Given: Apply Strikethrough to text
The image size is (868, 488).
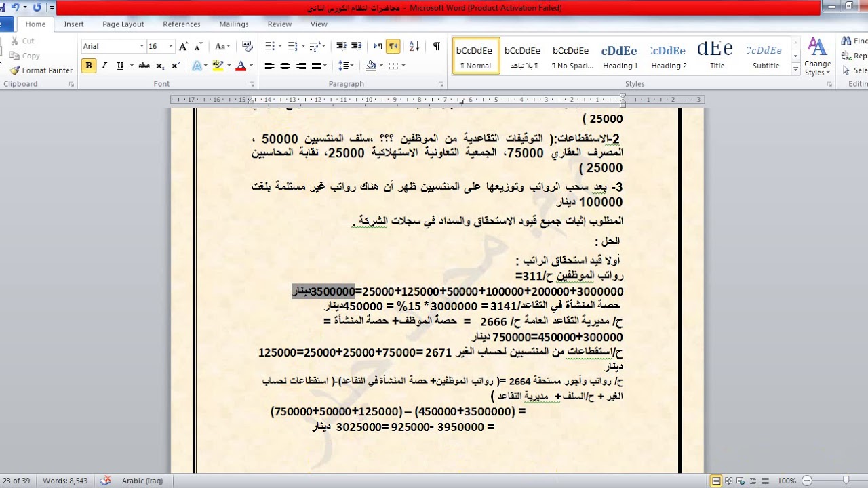Looking at the screenshot, I should tap(144, 66).
